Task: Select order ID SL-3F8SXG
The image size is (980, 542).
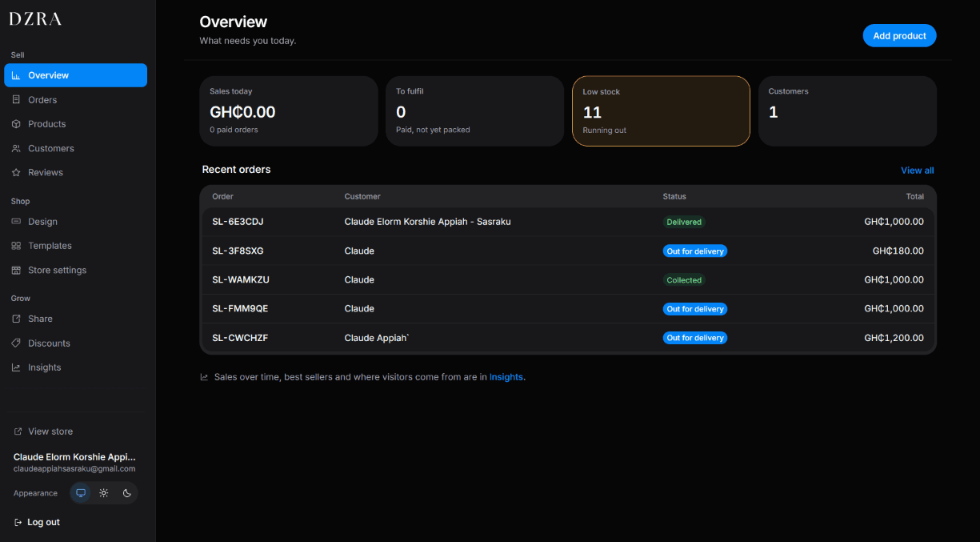Action: pos(238,251)
